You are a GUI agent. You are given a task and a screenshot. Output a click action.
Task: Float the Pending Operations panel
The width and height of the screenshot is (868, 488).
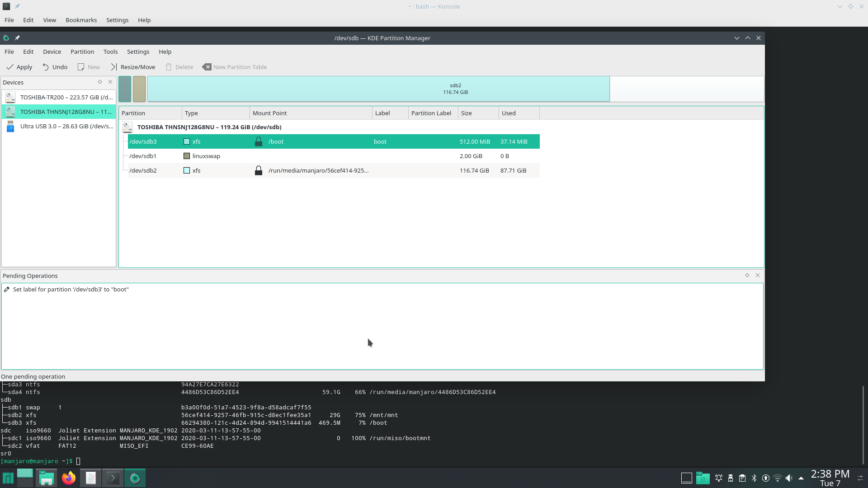(747, 275)
